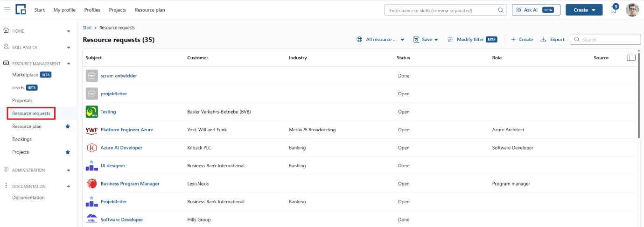This screenshot has width=644, height=227.
Task: Click the Hills logo of Software Developer
Action: (91, 219)
